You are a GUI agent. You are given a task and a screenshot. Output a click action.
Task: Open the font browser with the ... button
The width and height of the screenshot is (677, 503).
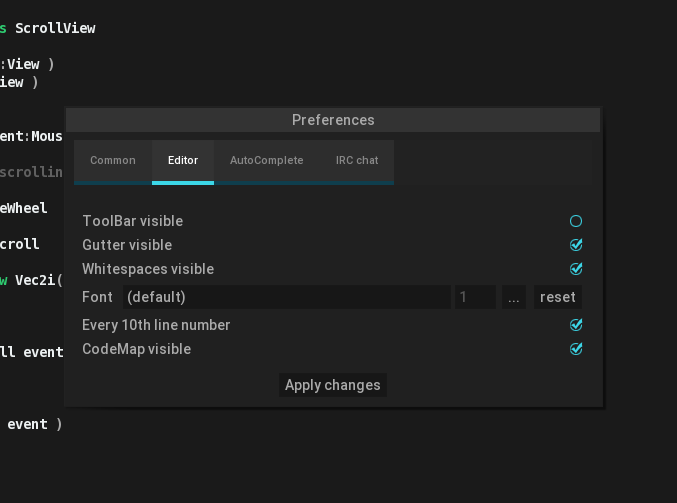tap(514, 297)
